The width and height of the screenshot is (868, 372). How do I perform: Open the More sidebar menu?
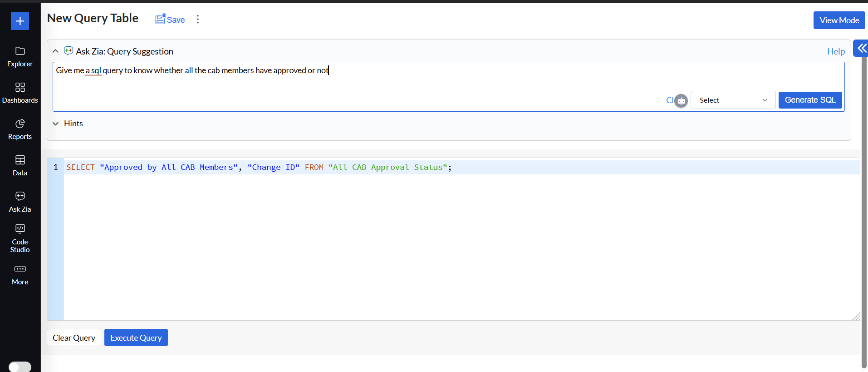[x=20, y=275]
